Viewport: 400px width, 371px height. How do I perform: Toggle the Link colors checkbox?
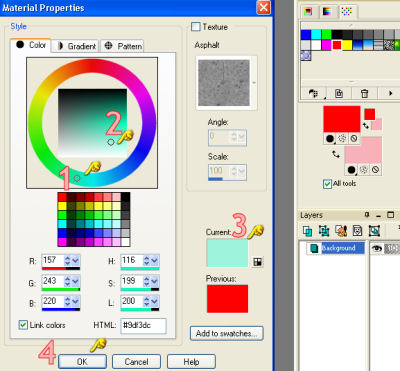[x=23, y=325]
